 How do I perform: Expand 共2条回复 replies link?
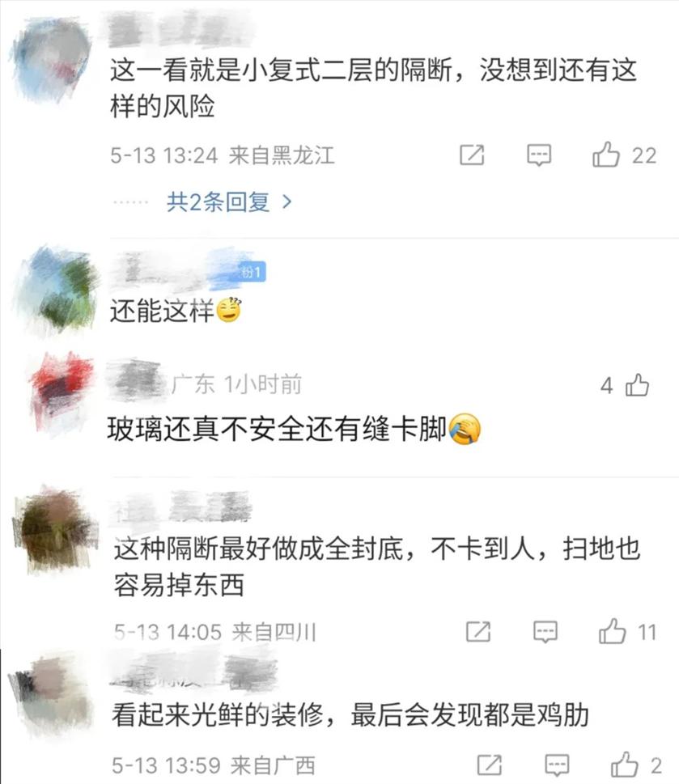point(218,202)
